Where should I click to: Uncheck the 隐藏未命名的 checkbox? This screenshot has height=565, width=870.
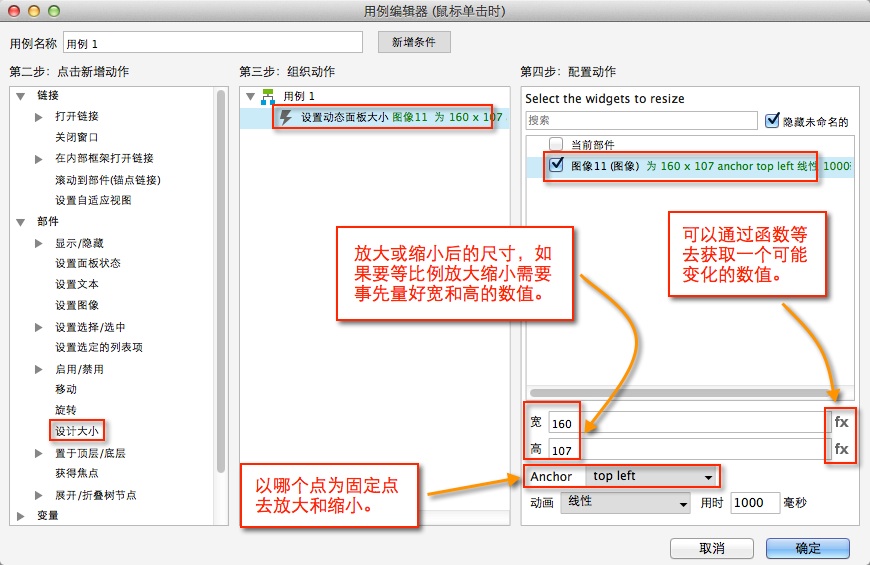(772, 121)
